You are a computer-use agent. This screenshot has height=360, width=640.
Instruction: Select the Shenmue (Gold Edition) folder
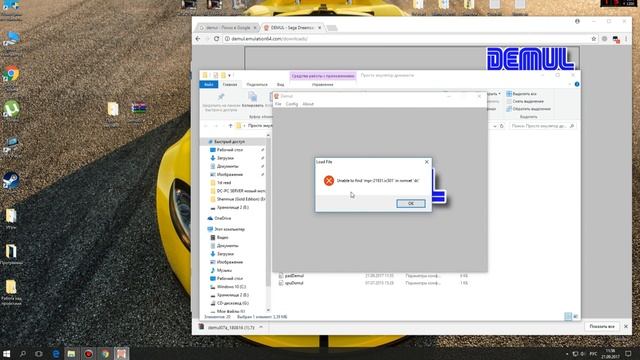[x=237, y=199]
